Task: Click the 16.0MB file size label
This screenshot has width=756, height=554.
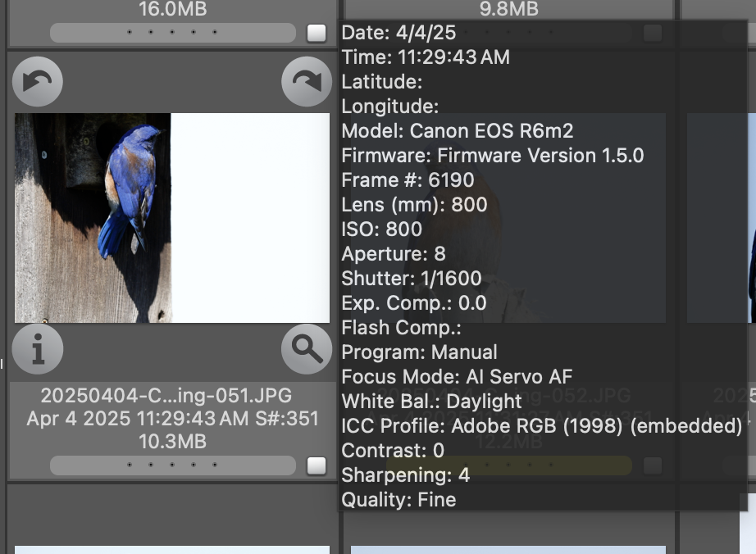Action: [x=173, y=9]
